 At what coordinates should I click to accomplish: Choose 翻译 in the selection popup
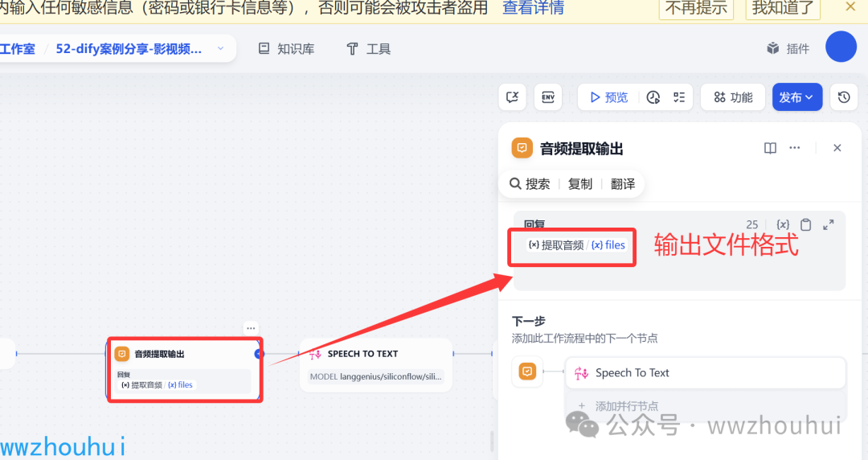click(x=623, y=183)
